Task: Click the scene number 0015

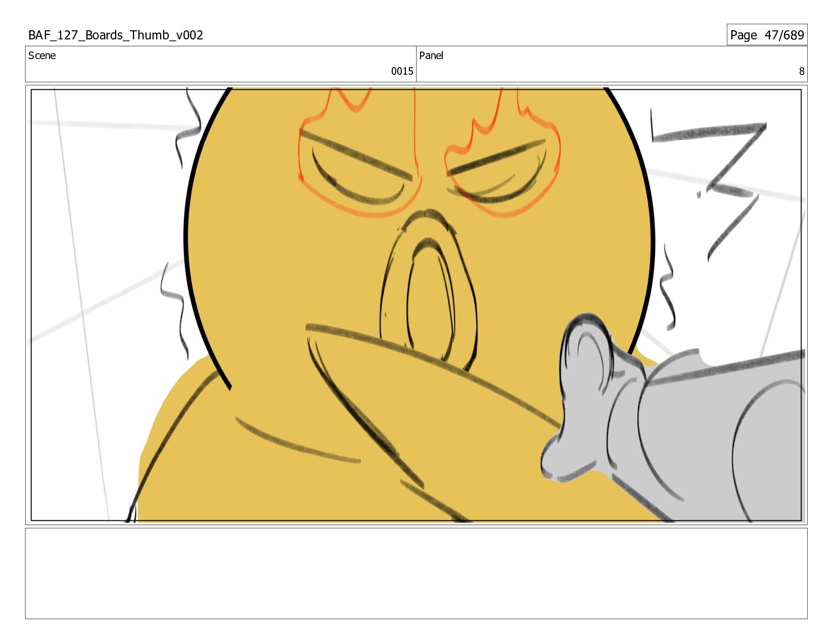Action: (402, 71)
